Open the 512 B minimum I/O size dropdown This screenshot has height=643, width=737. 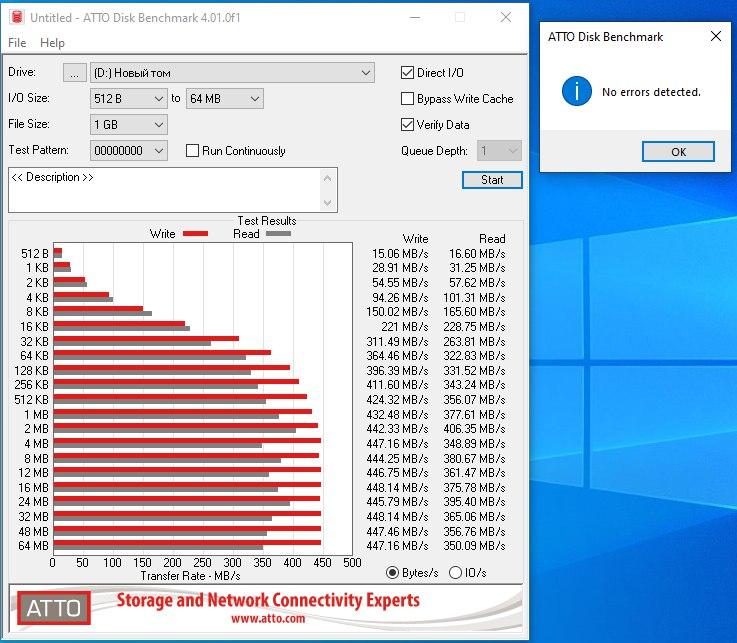tap(128, 99)
